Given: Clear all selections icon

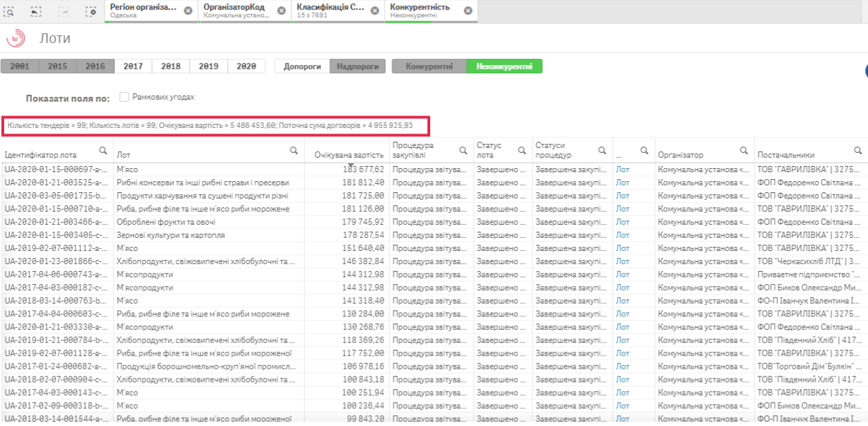Looking at the screenshot, I should click(x=91, y=11).
